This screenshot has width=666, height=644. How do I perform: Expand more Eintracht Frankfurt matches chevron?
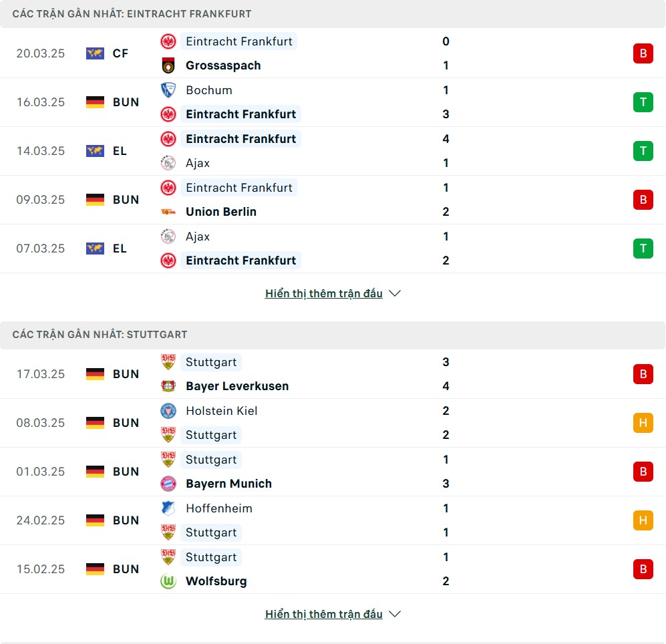pos(395,293)
